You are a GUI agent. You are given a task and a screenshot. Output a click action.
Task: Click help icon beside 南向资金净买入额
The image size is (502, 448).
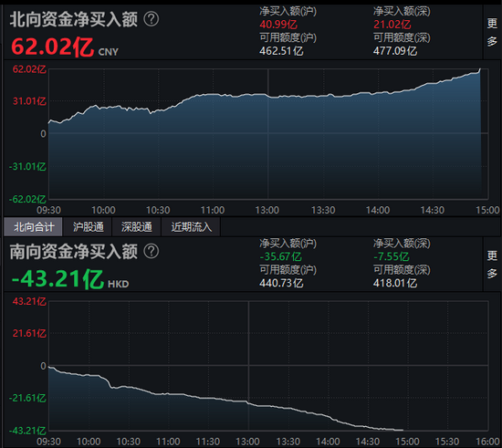(x=152, y=251)
